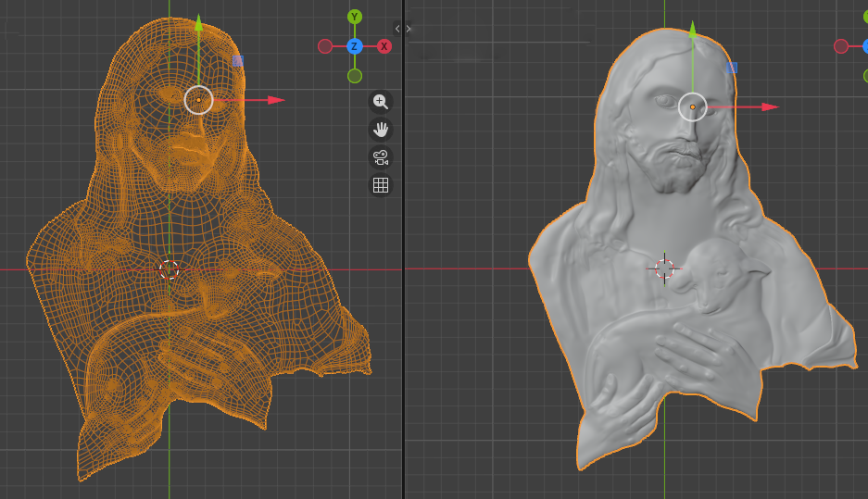Expand the toolbar using the right-pointing chevron
868x499 pixels.
click(409, 29)
